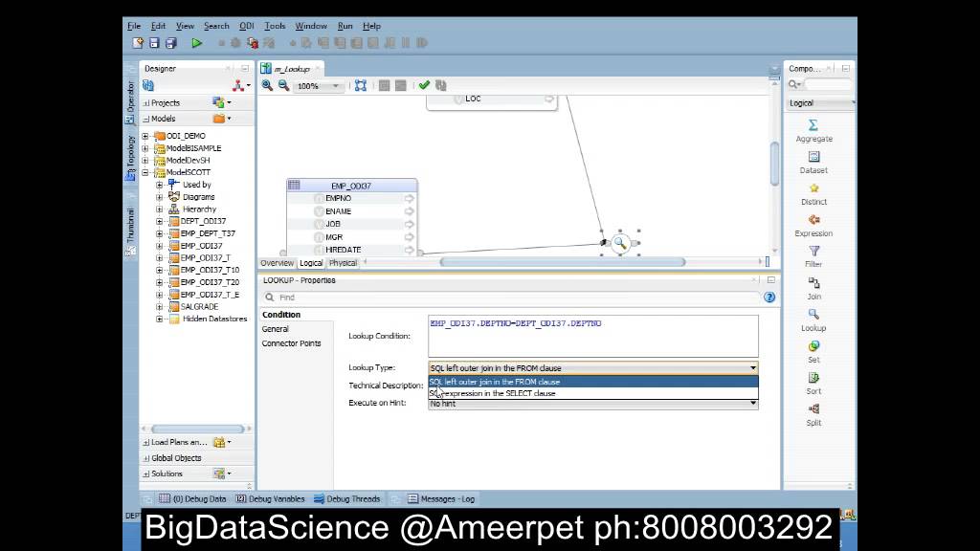Open the Lookup Type dropdown arrow
The width and height of the screenshot is (980, 551).
753,368
